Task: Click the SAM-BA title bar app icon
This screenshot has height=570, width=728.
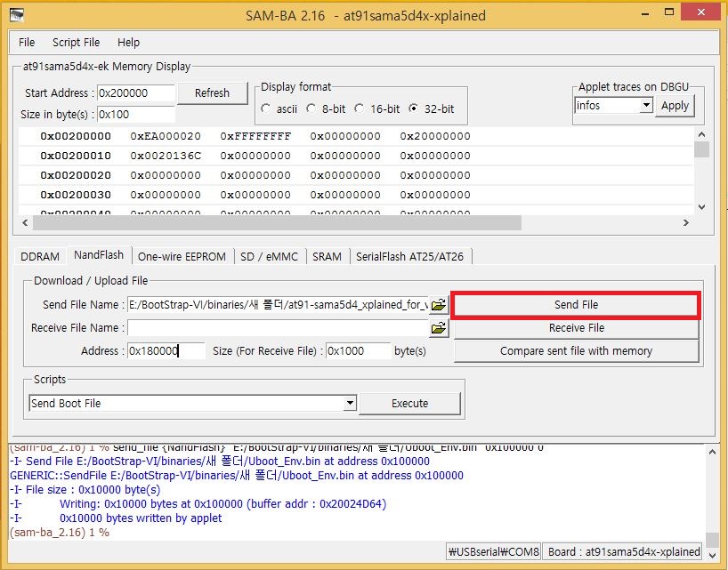Action: (x=17, y=15)
